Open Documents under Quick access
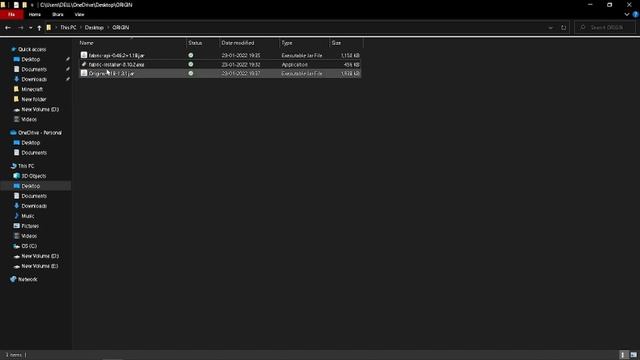This screenshot has width=640, height=360. click(34, 69)
